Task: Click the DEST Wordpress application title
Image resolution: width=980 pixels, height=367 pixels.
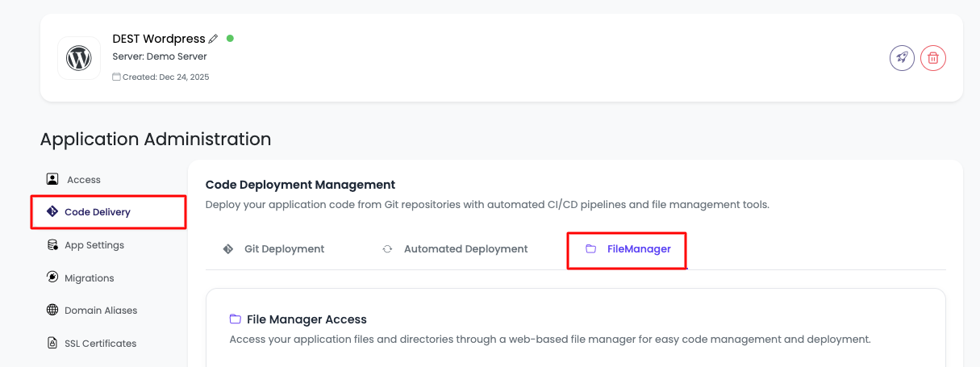Action: click(159, 39)
